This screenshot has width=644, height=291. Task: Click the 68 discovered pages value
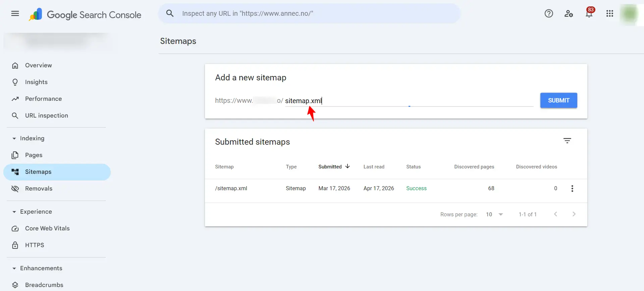[x=491, y=188]
